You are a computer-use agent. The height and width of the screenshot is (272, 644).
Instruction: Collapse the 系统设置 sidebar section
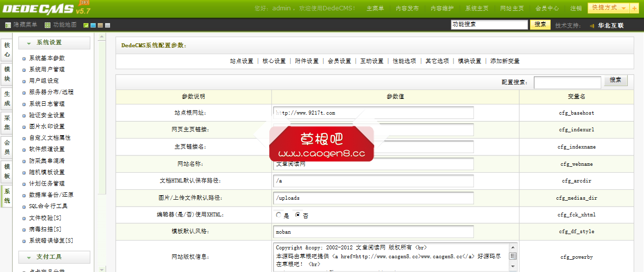[x=54, y=43]
